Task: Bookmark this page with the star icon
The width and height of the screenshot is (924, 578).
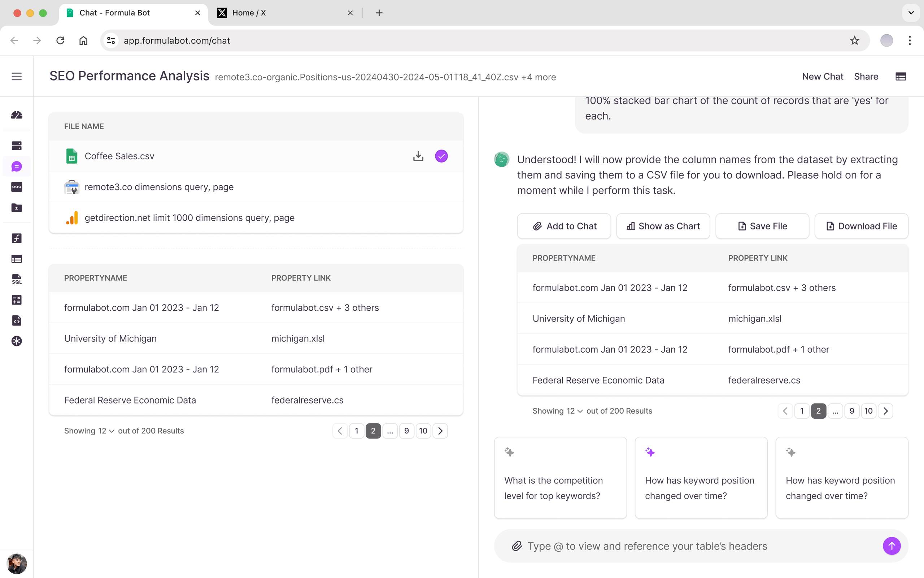Action: point(854,40)
